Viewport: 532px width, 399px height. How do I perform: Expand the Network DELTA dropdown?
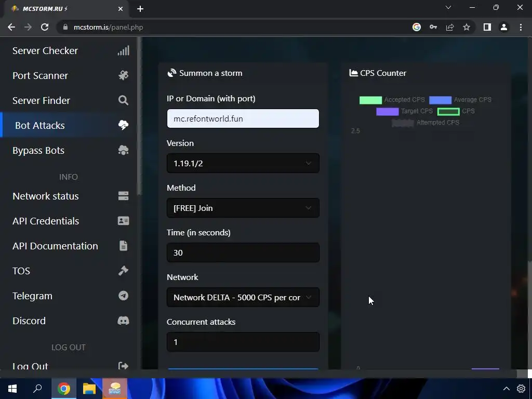(x=243, y=297)
